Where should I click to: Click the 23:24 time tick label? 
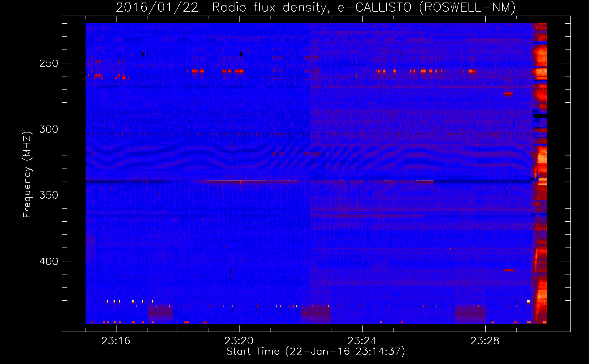(x=362, y=341)
